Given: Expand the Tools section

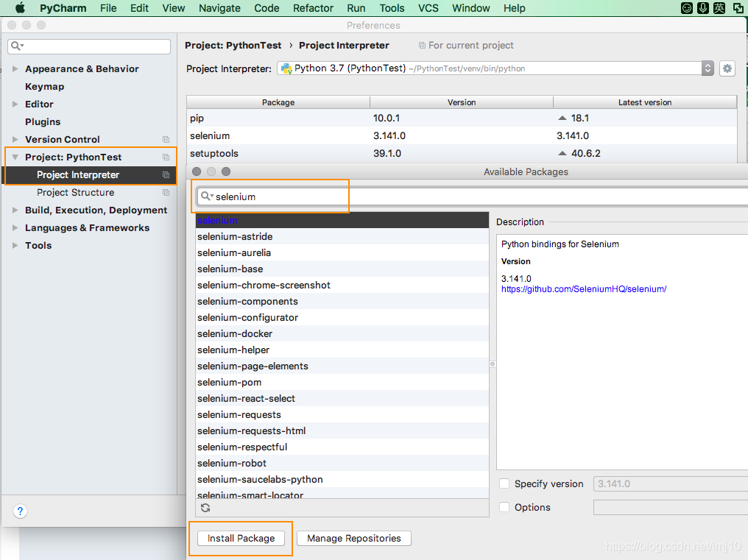Looking at the screenshot, I should point(15,245).
